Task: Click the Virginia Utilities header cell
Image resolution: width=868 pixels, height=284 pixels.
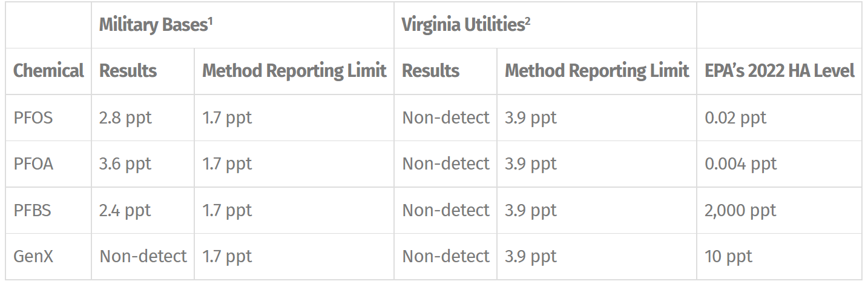Action: pos(545,25)
